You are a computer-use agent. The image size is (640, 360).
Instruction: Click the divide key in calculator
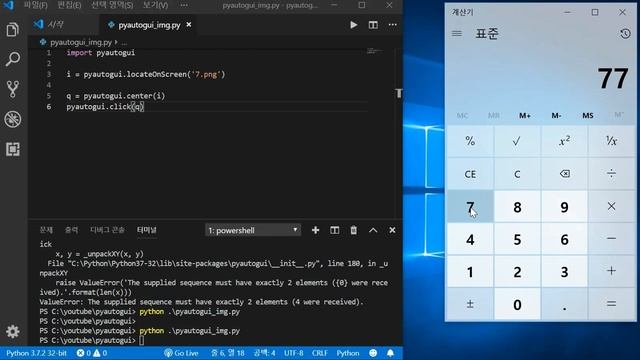pyautogui.click(x=611, y=174)
